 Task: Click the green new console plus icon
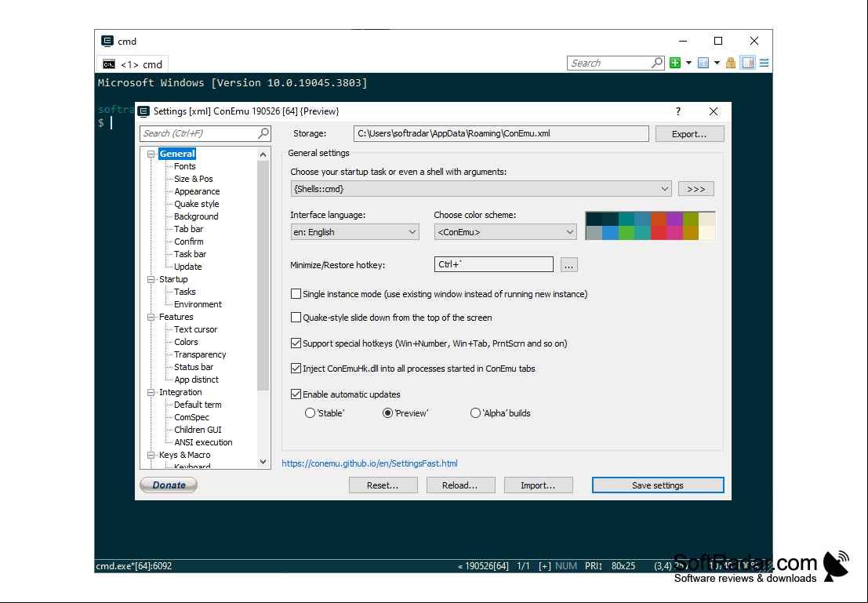pos(675,64)
